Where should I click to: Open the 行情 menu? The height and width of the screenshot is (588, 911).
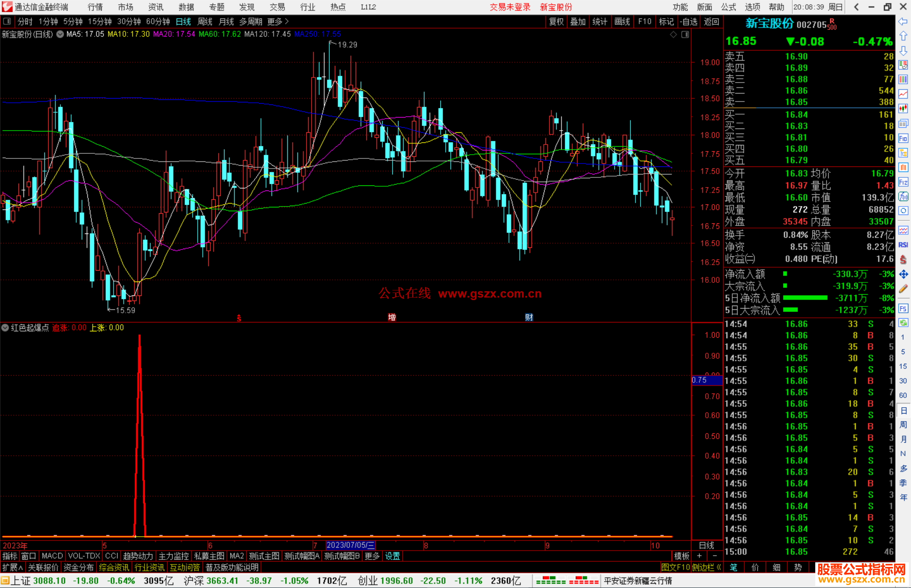tap(95, 7)
